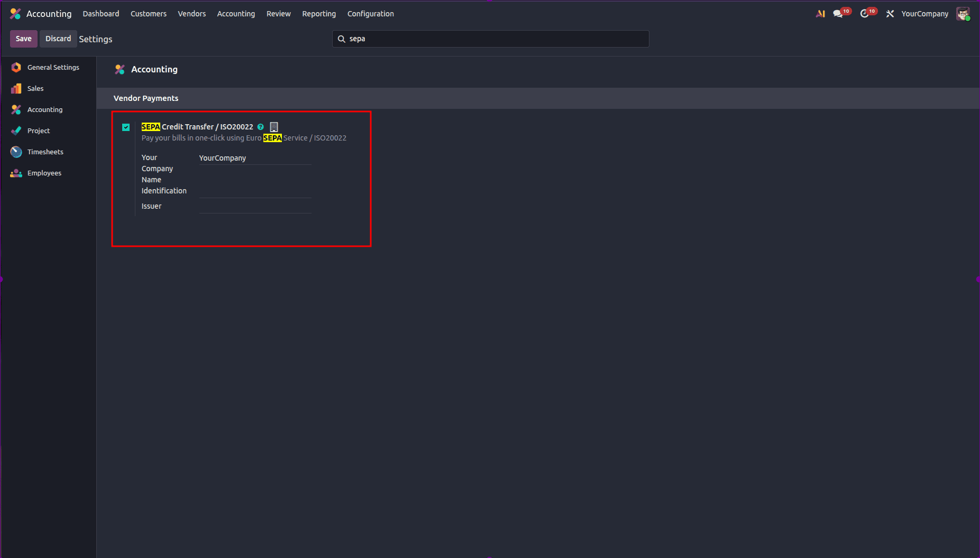
Task: Switch company via YourCompany selector
Action: click(x=924, y=14)
